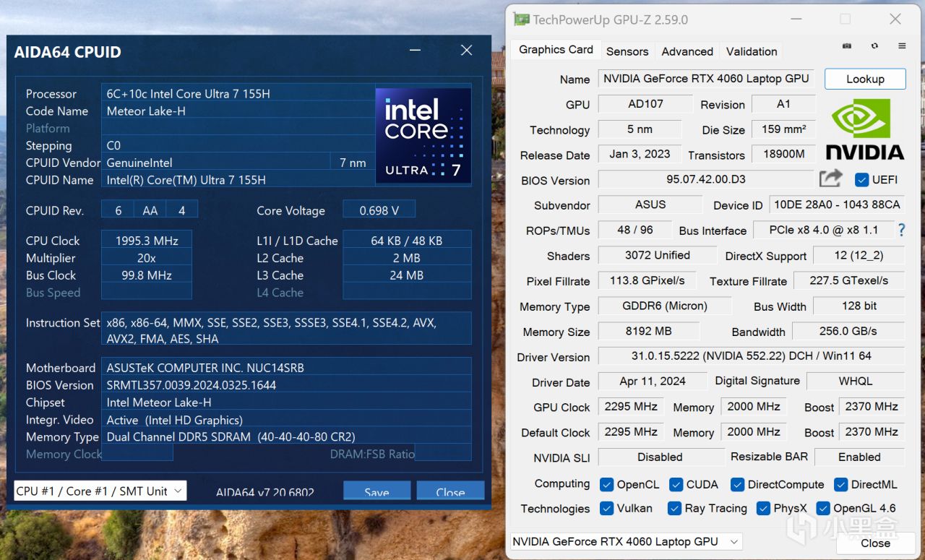The height and width of the screenshot is (560, 925).
Task: Click the Technology value '5 nm'
Action: (640, 129)
